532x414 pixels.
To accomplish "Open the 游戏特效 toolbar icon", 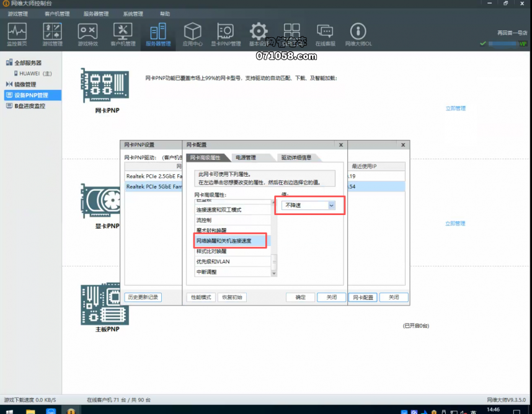I will click(87, 34).
